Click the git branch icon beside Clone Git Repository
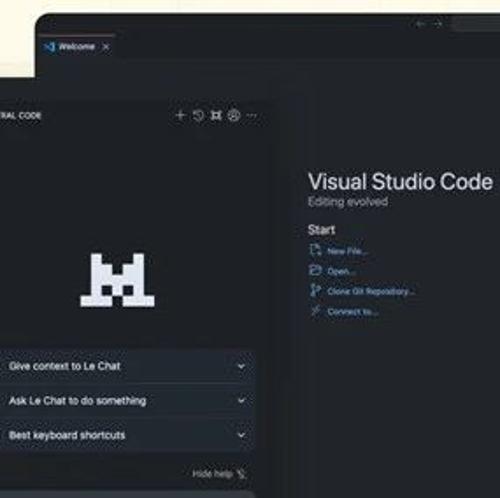 coord(315,290)
